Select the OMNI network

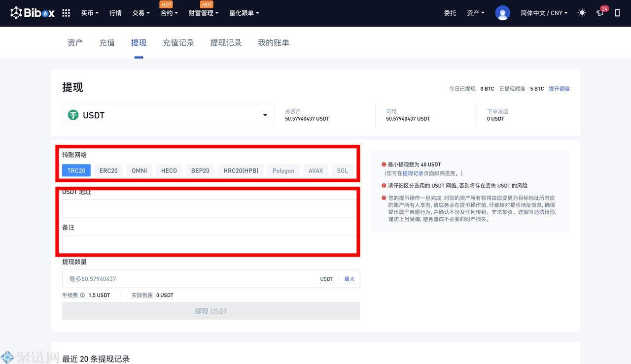click(140, 170)
